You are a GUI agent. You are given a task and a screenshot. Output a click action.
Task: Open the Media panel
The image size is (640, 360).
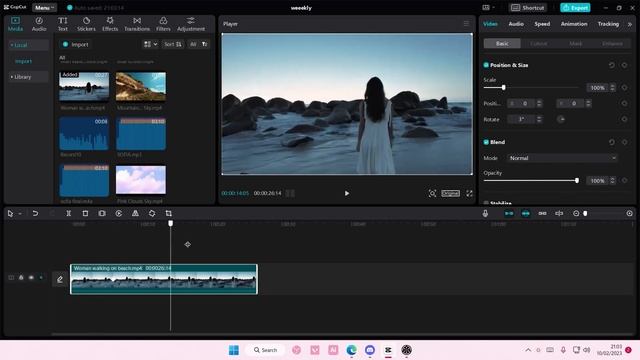tap(15, 24)
